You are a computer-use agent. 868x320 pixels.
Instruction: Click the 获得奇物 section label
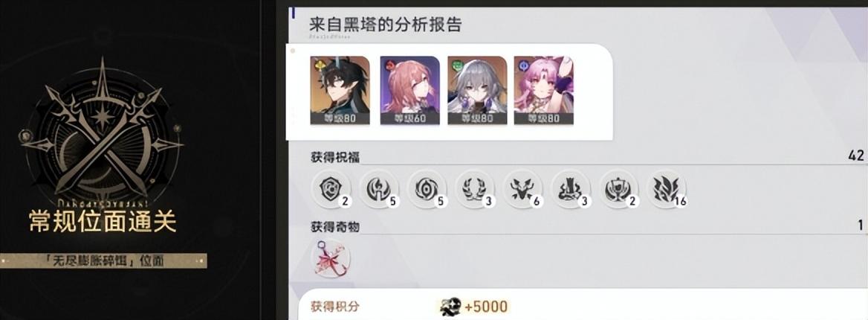coord(335,226)
